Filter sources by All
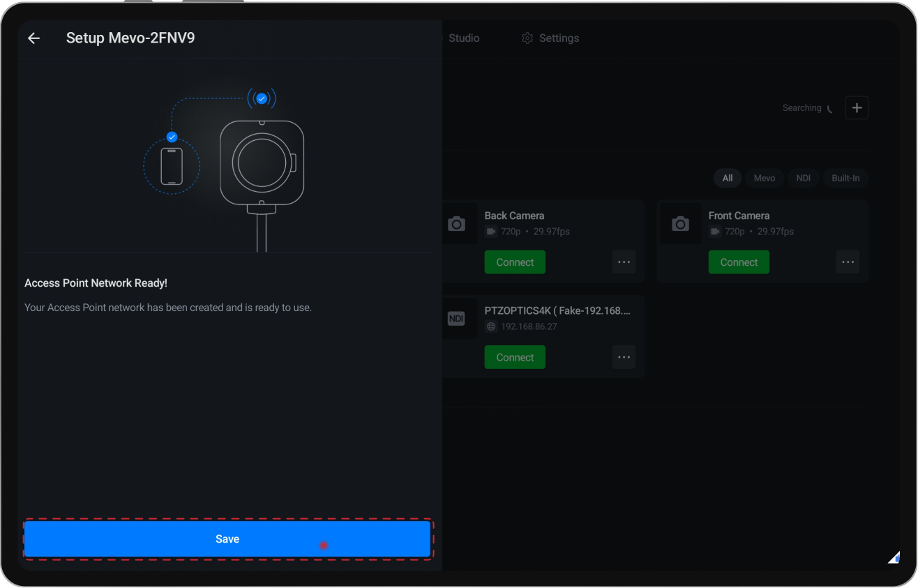918x588 pixels. pos(728,178)
